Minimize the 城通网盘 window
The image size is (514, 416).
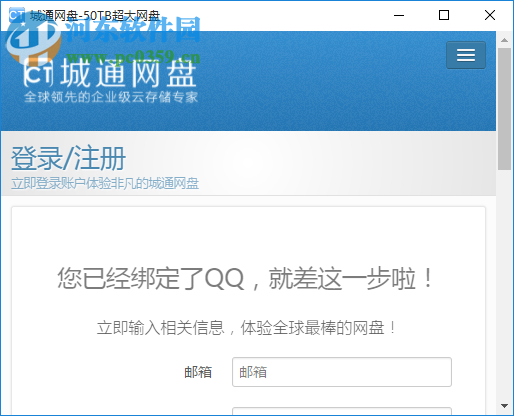(x=399, y=15)
